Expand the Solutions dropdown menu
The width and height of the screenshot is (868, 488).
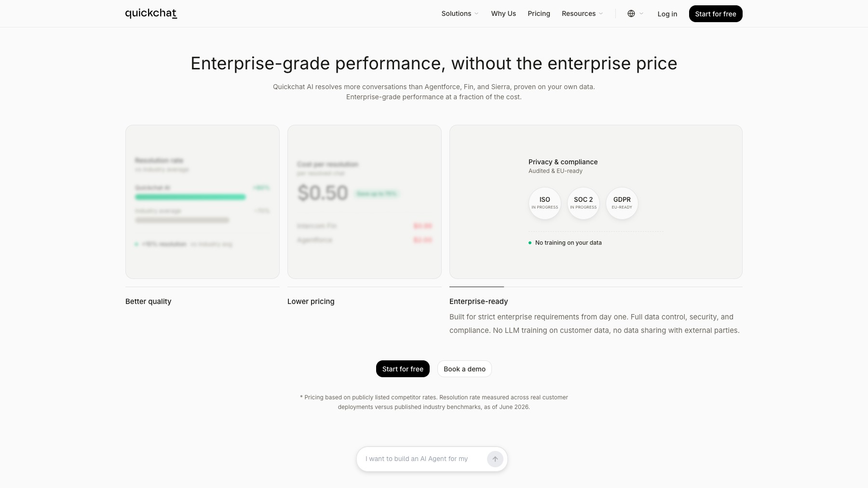[460, 13]
